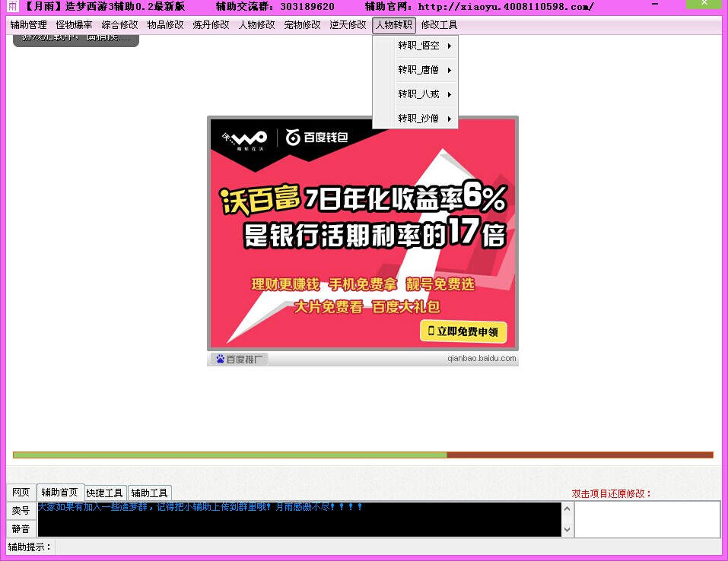
Task: Click the 立即免费申领 ad button
Action: click(x=463, y=331)
